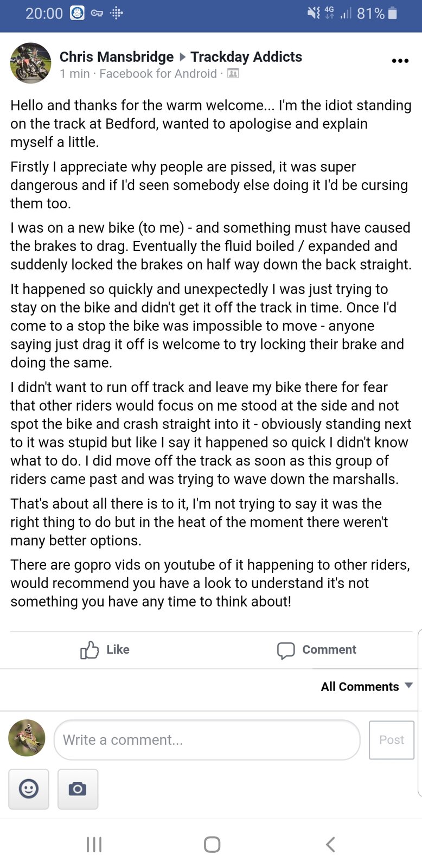Click the Post comment button
The width and height of the screenshot is (422, 868).
coord(392,740)
